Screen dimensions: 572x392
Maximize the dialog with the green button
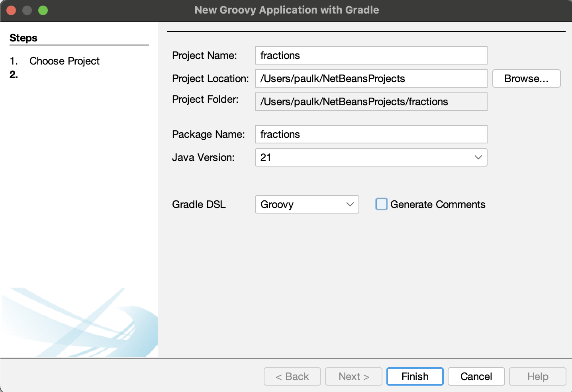(43, 10)
